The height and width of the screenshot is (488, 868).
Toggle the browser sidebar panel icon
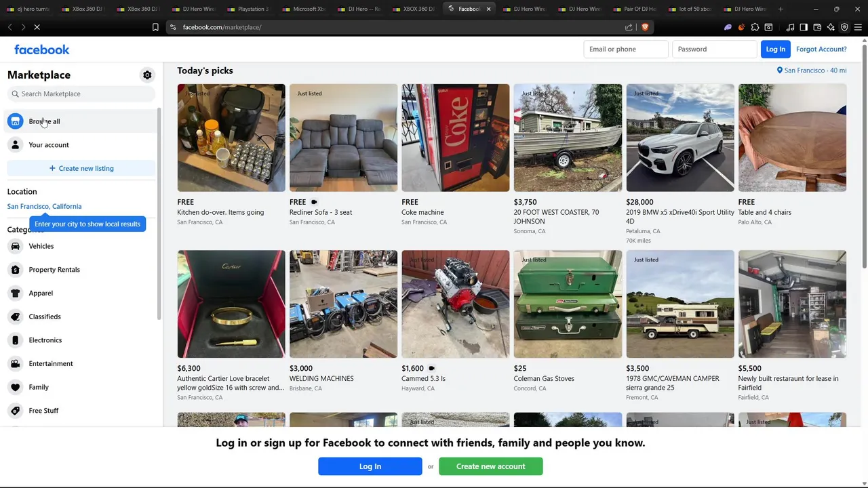[804, 27]
